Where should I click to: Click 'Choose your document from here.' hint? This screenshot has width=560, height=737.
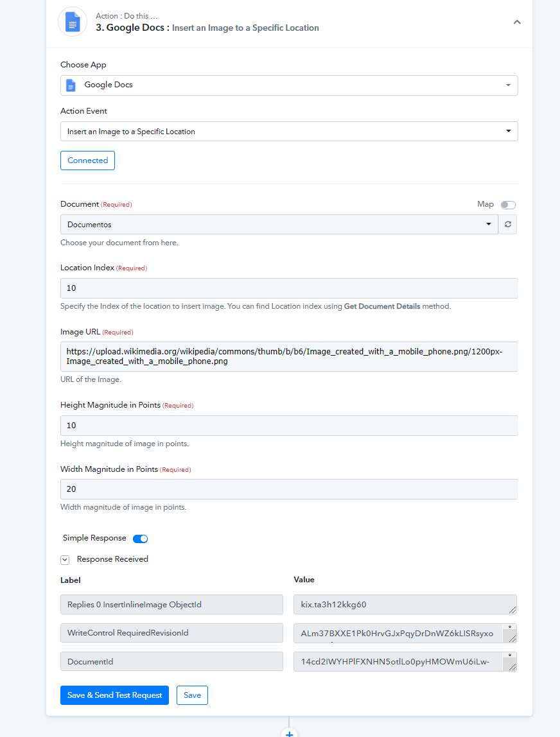click(119, 243)
